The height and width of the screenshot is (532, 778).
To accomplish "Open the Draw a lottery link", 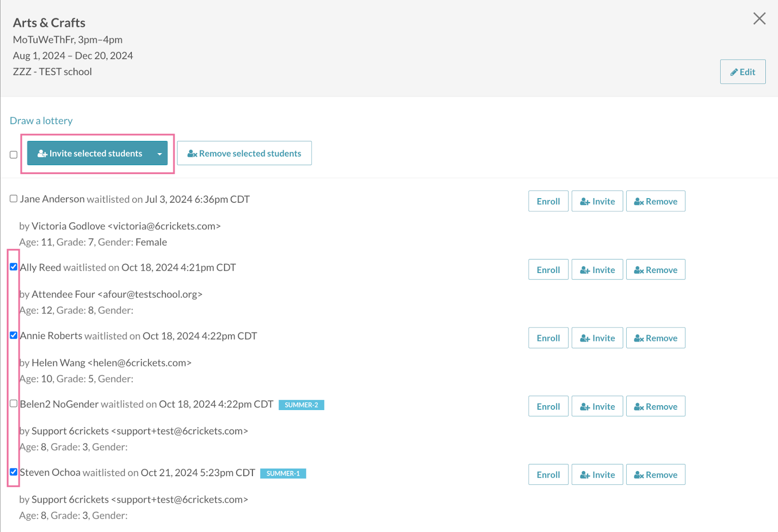I will tap(41, 120).
